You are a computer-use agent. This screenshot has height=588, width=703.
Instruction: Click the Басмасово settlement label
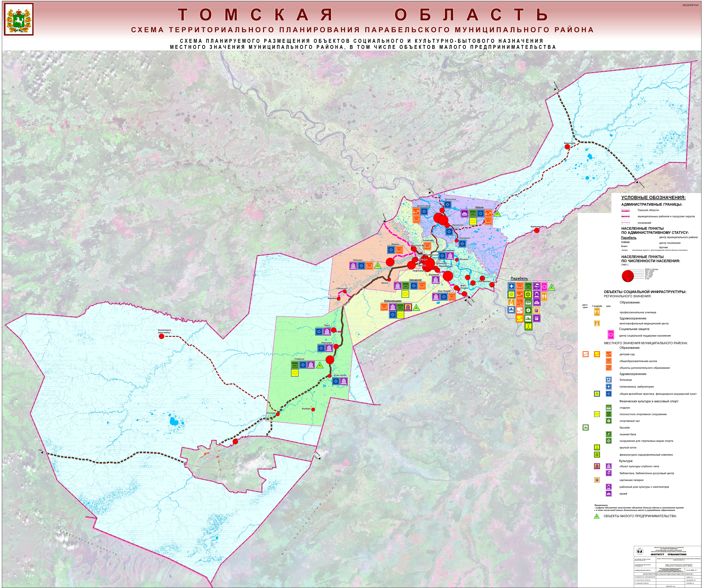[485, 281]
